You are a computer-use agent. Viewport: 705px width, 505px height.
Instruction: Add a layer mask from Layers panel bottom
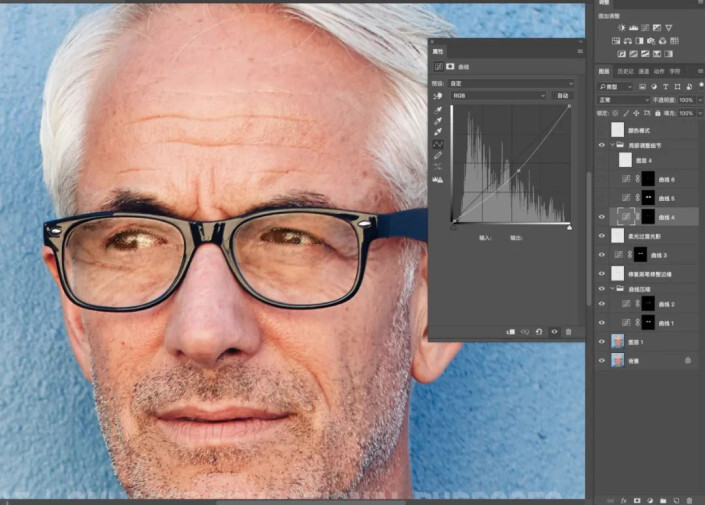[x=636, y=497]
